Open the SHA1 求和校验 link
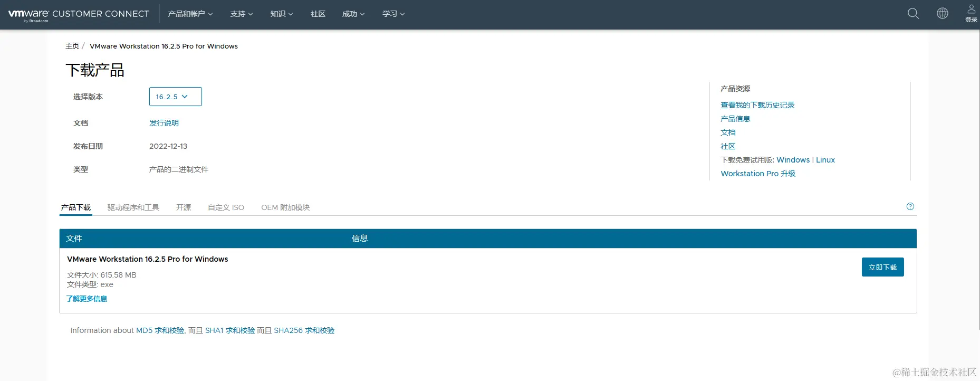The width and height of the screenshot is (980, 381). (230, 330)
